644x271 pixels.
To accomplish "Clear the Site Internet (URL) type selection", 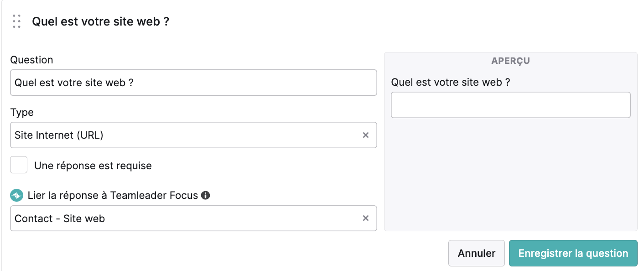I will [x=365, y=135].
